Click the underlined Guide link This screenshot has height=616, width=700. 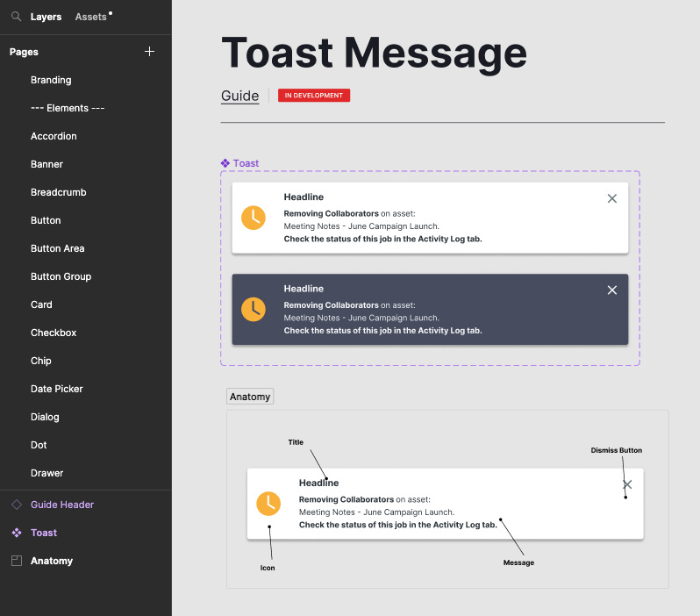(x=240, y=96)
